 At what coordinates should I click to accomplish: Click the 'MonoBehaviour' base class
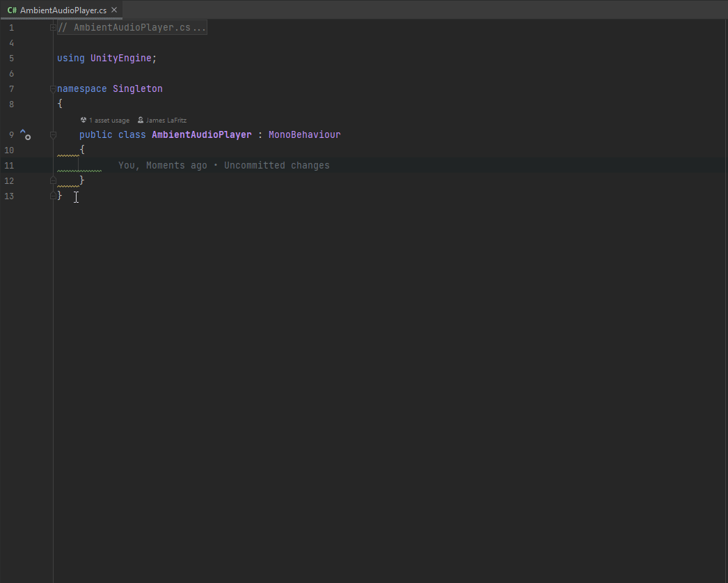tap(305, 134)
